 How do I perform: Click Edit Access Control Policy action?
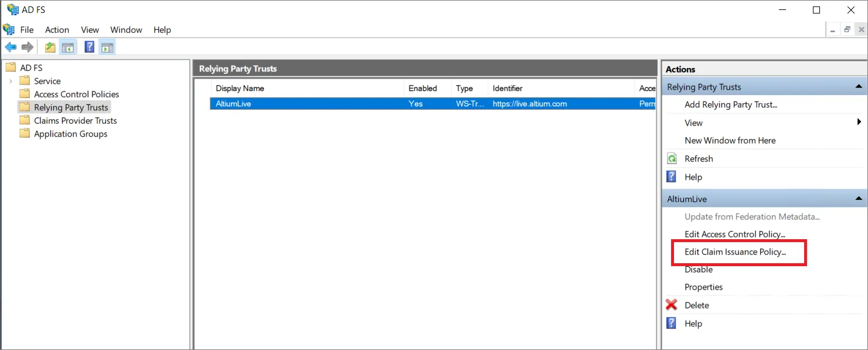click(x=735, y=234)
